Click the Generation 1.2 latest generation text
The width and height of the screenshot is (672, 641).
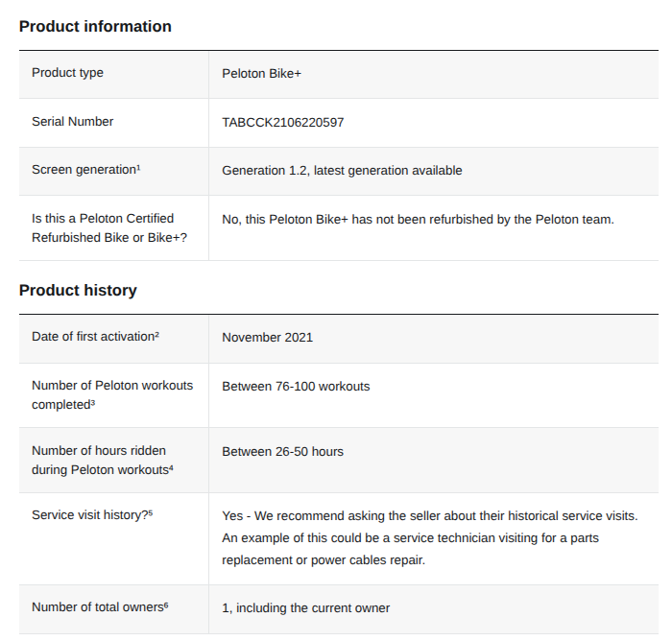[342, 171]
